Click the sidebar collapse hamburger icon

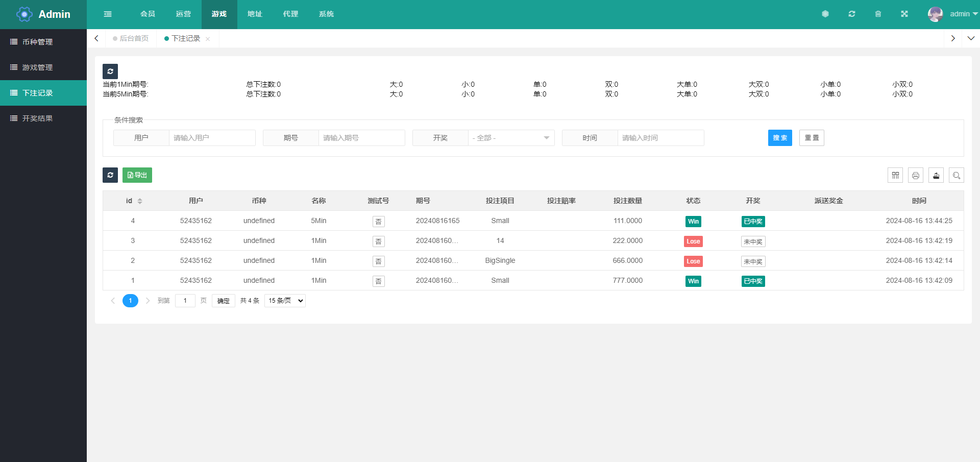(x=108, y=14)
